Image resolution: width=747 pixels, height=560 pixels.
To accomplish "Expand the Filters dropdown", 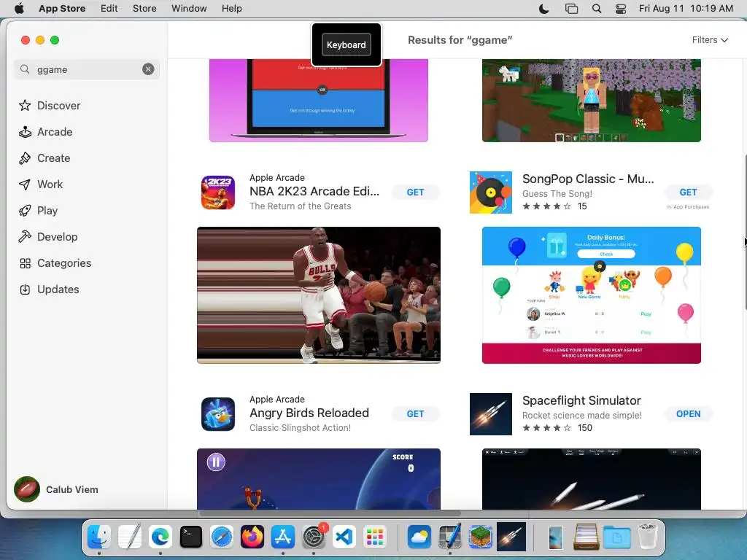I will point(710,40).
